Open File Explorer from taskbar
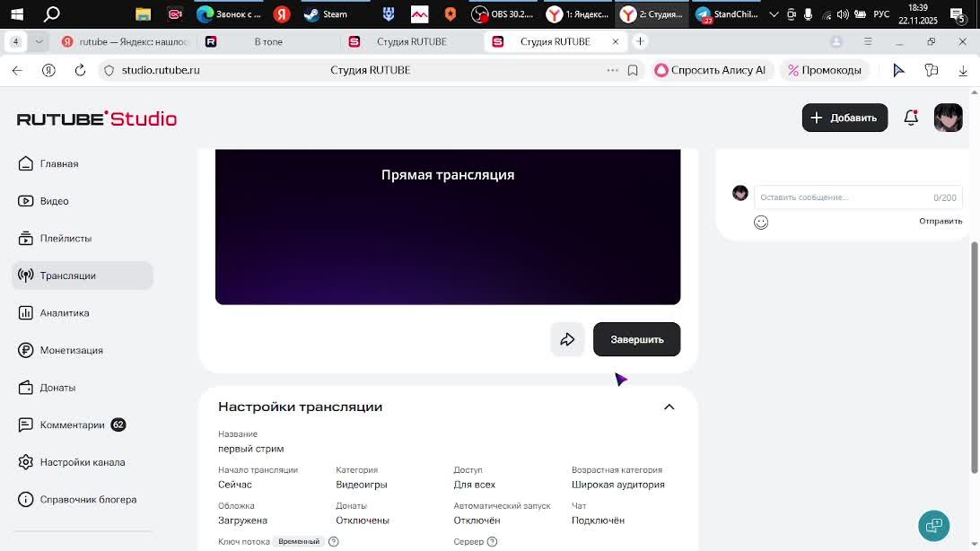Viewport: 980px width, 551px height. (143, 13)
